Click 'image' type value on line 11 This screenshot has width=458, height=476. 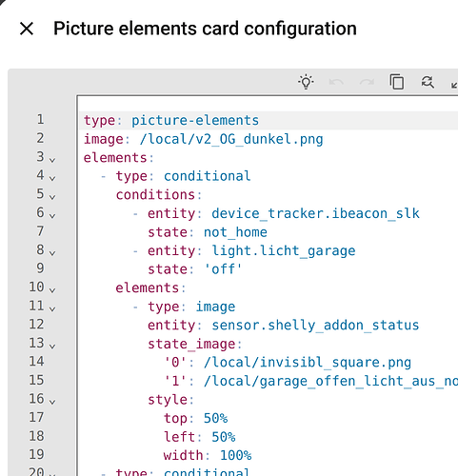[x=215, y=307]
